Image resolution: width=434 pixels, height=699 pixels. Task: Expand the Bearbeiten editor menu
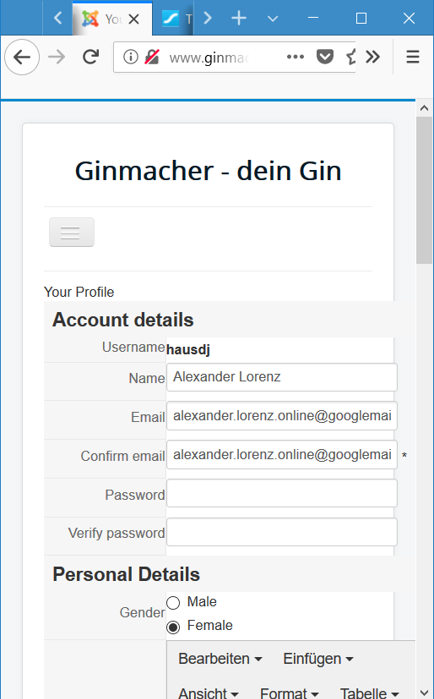pos(220,658)
